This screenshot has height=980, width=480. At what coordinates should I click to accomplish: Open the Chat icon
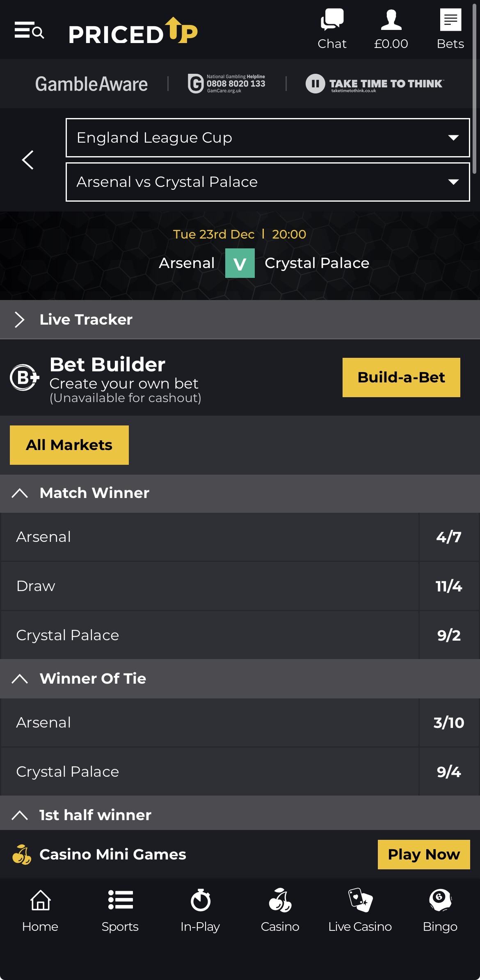click(x=332, y=19)
